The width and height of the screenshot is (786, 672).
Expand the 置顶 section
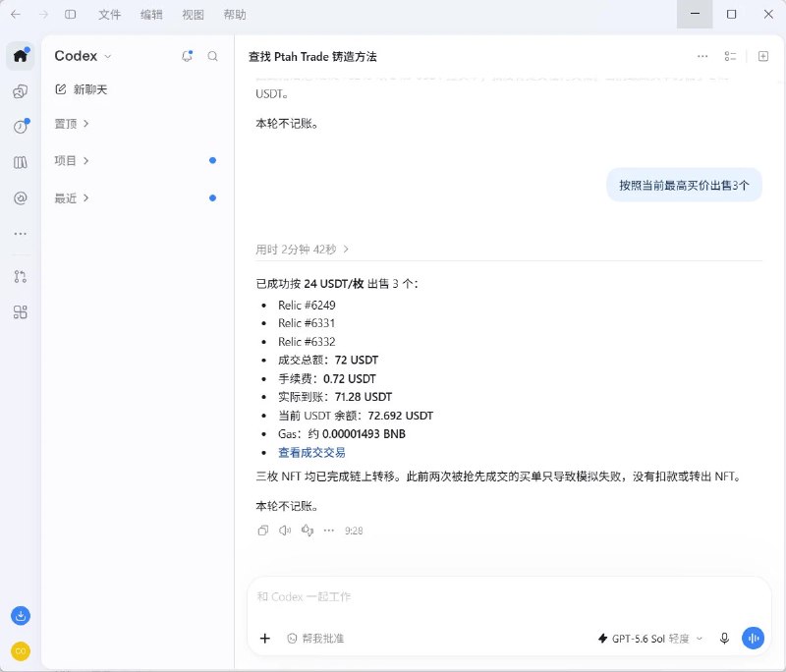tap(72, 123)
